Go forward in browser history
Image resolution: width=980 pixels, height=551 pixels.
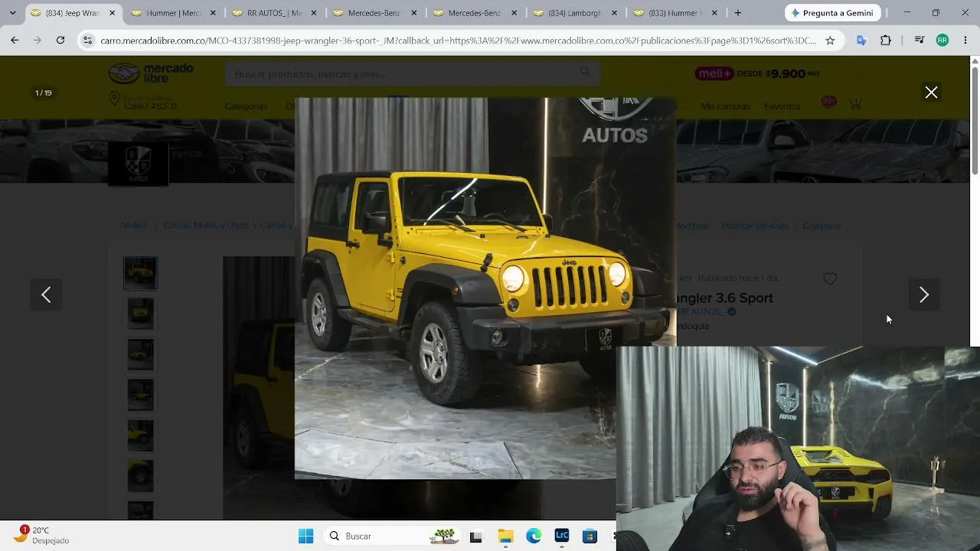[x=37, y=41]
